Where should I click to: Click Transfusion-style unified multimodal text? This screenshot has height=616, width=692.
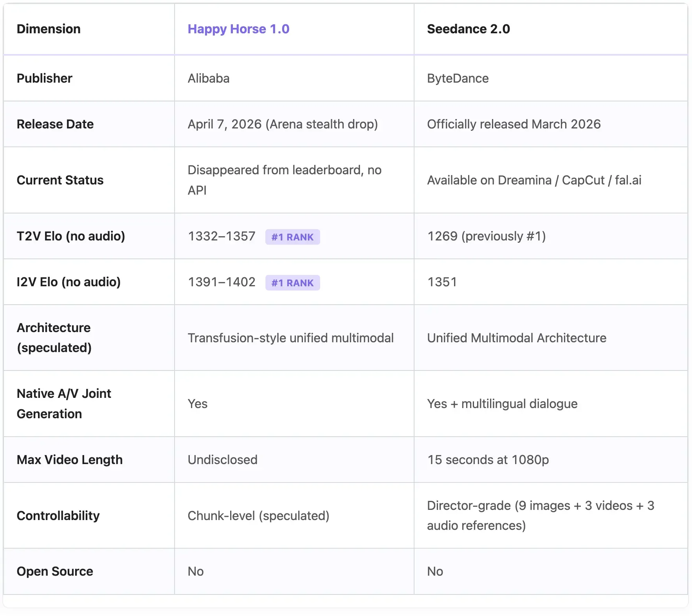pos(290,338)
